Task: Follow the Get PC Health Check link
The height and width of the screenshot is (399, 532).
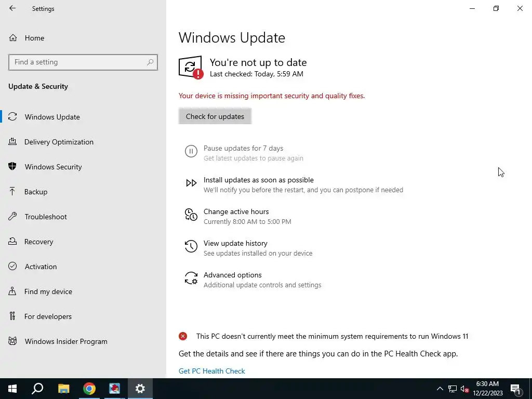Action: point(212,371)
